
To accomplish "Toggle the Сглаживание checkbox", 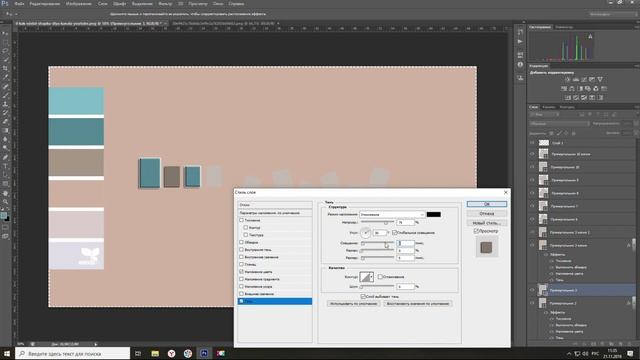I will (x=380, y=277).
